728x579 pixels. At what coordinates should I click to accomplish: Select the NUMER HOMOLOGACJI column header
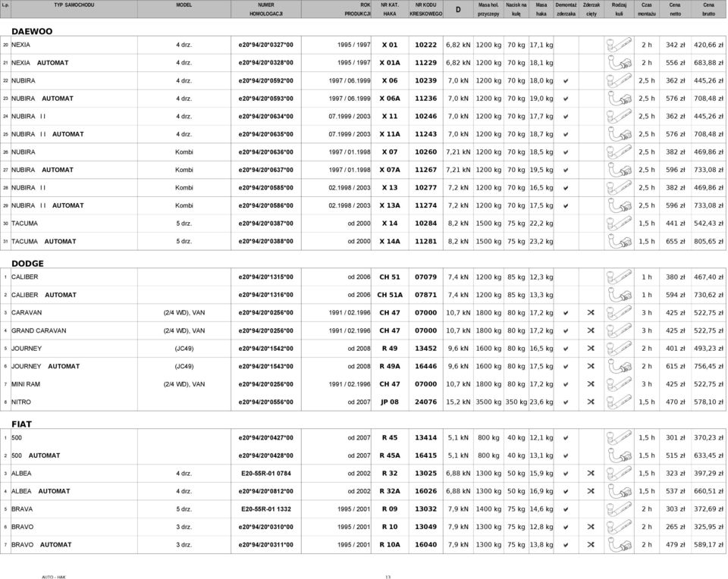pos(266,9)
